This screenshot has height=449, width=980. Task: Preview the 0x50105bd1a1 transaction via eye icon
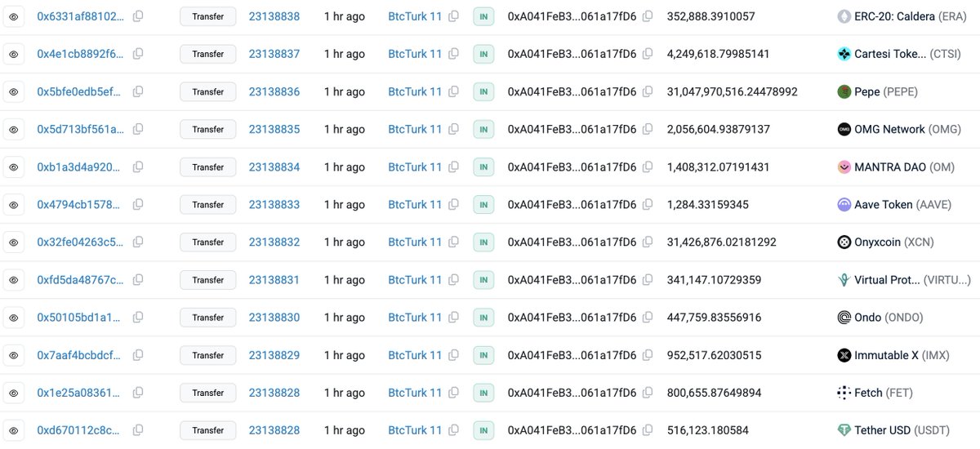click(x=14, y=318)
